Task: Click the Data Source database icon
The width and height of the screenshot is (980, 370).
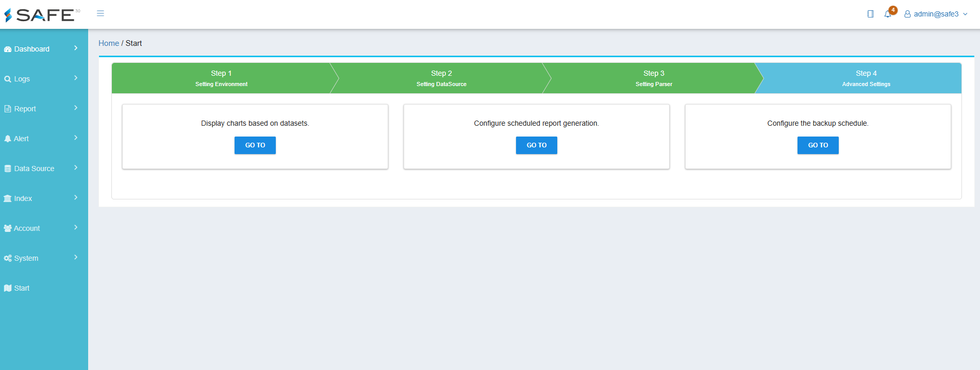Action: pyautogui.click(x=8, y=169)
